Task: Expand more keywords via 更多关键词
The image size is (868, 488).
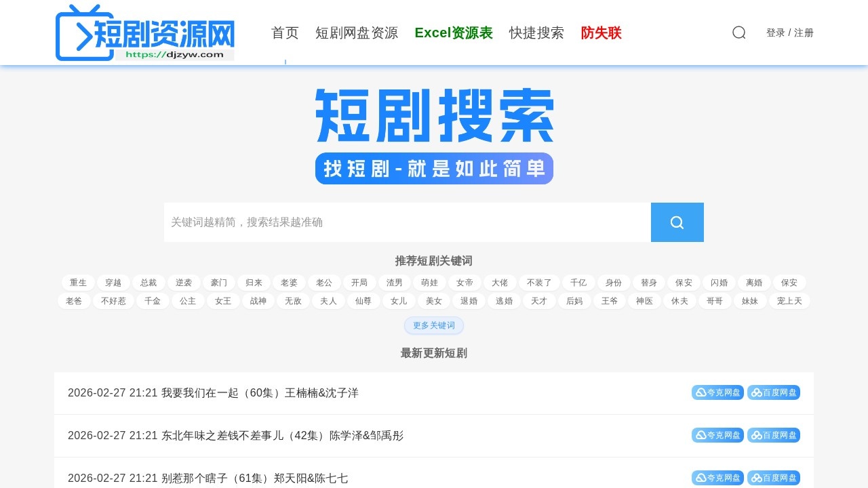Action: (x=434, y=325)
